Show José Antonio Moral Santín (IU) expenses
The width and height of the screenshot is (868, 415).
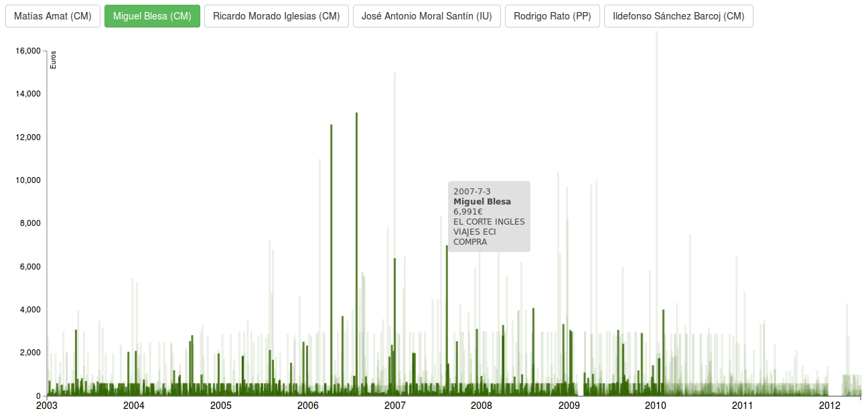[x=427, y=16]
